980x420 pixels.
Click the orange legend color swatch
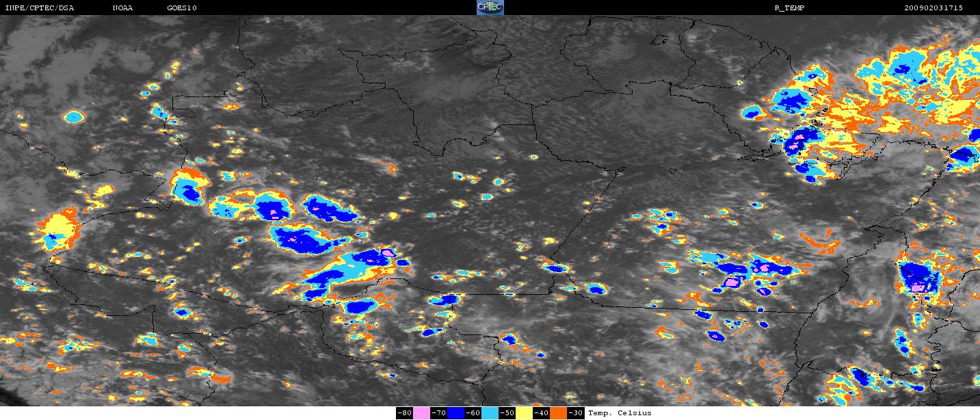pyautogui.click(x=558, y=413)
